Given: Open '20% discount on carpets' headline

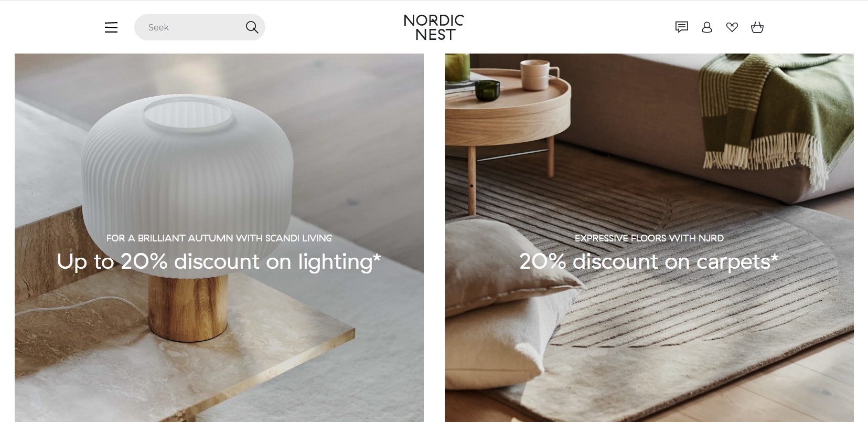Looking at the screenshot, I should coord(649,261).
